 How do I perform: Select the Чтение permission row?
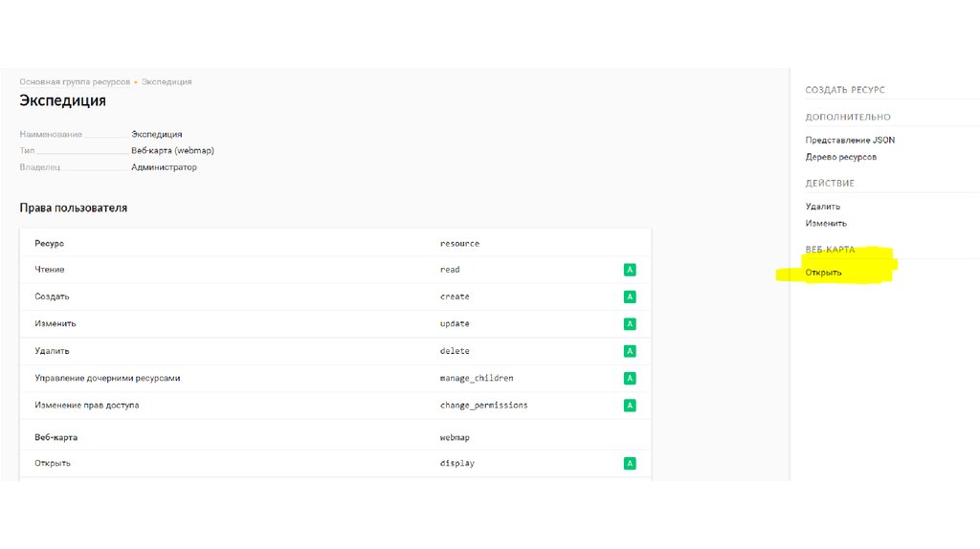coord(50,270)
